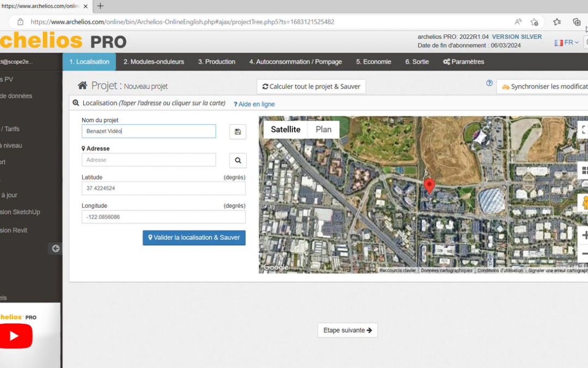Open the 2. Modules-onduleurs tab
The width and height of the screenshot is (588, 368).
point(154,62)
